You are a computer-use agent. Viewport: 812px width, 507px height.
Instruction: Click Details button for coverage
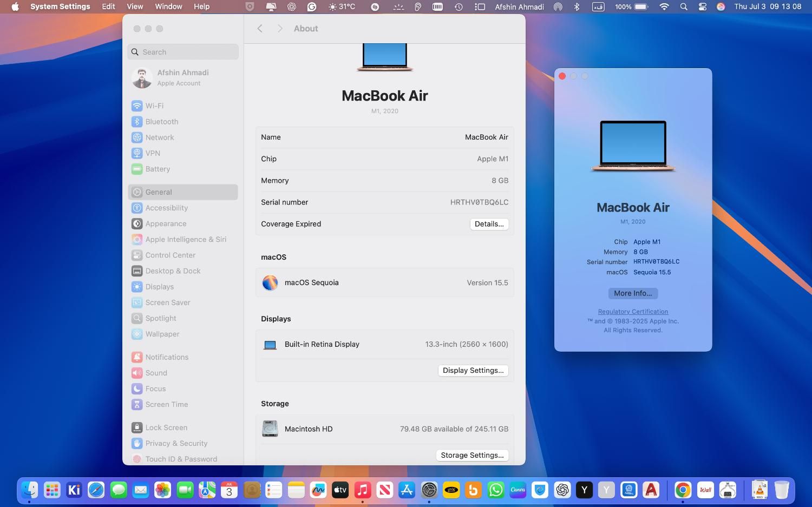tap(489, 224)
